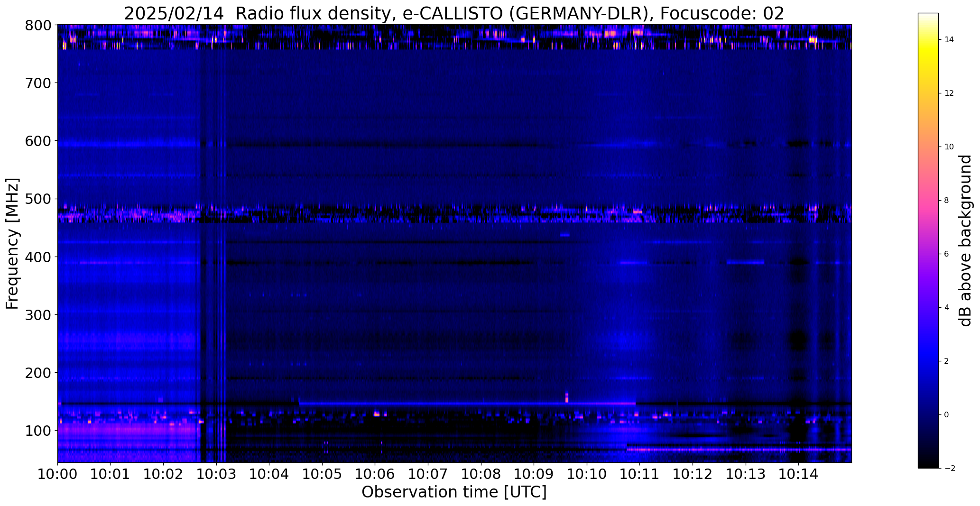Click the 10:00 time tick label
The image size is (980, 506).
tap(57, 474)
